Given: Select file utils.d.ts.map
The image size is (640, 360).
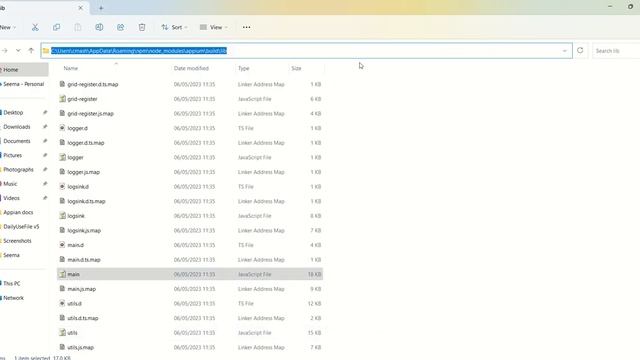Looking at the screenshot, I should 190,318.
